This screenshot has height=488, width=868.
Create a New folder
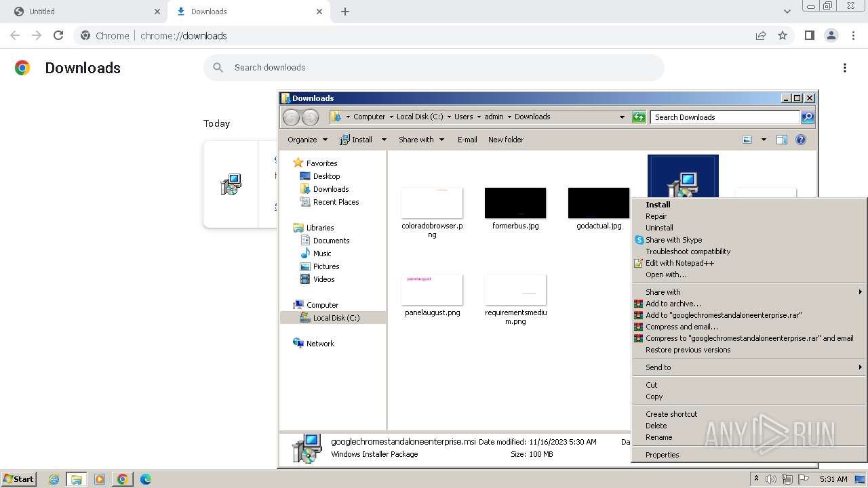pyautogui.click(x=506, y=140)
